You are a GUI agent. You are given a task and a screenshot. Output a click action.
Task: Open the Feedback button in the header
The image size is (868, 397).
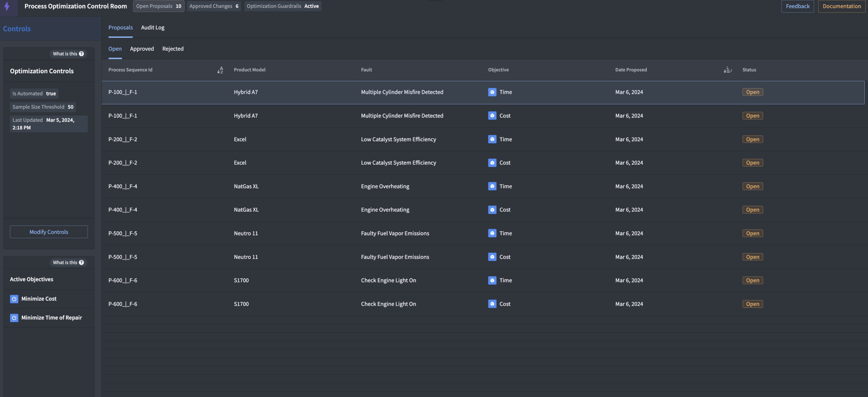[797, 6]
